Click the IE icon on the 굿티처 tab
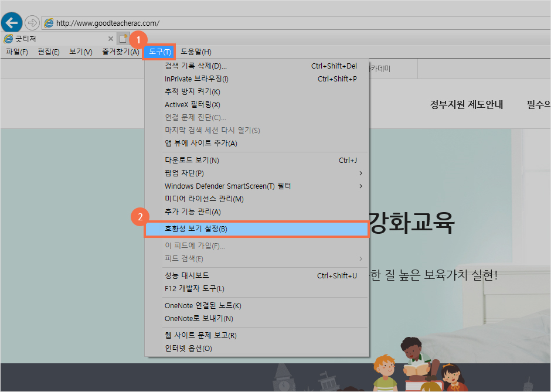 tap(8, 39)
